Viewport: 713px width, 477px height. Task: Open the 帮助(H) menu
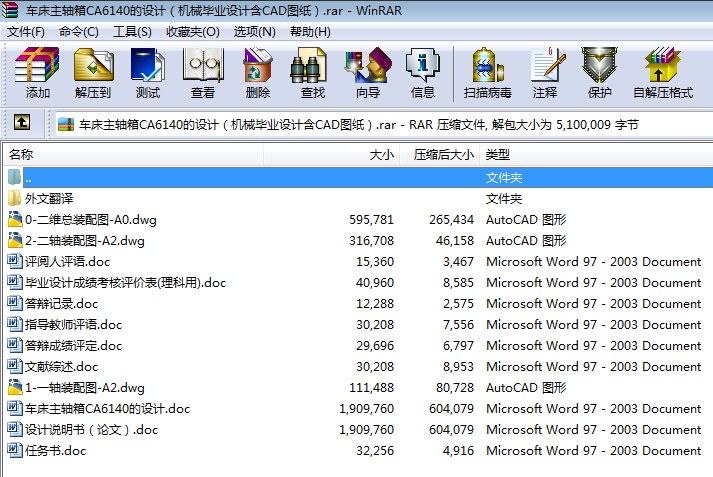tap(311, 32)
